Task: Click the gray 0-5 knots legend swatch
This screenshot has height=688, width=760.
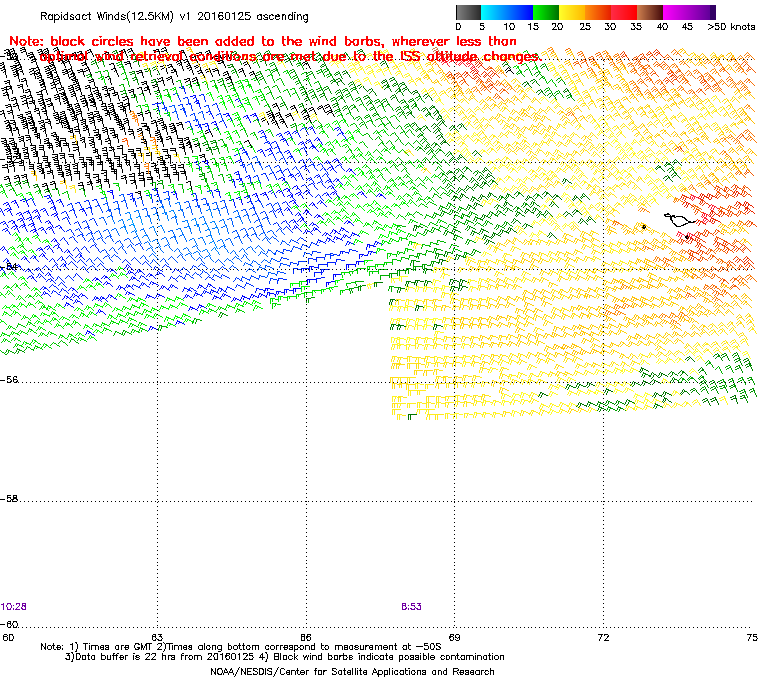Action: (x=468, y=12)
